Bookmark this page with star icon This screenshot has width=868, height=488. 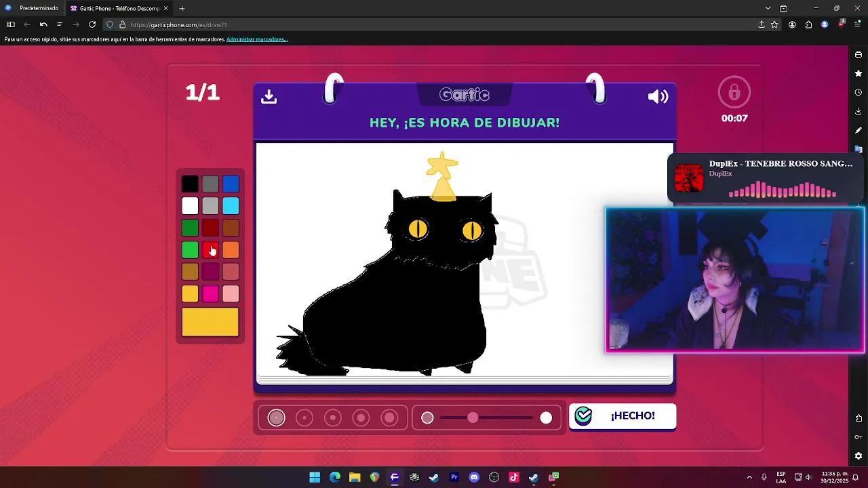click(x=774, y=24)
